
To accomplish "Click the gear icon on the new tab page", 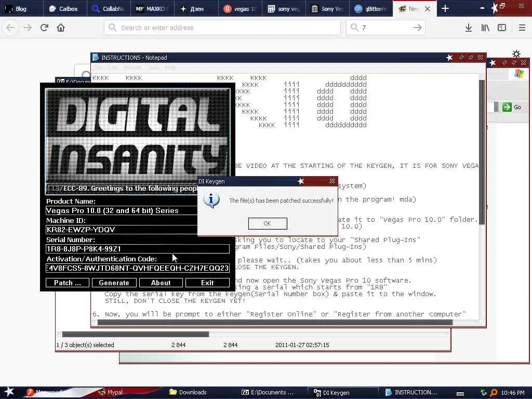I will click(516, 54).
